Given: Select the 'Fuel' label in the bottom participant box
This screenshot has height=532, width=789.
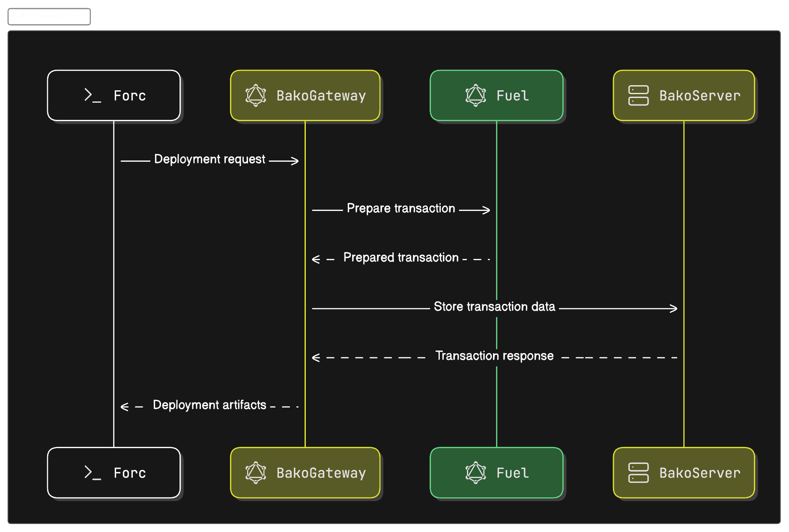Looking at the screenshot, I should click(x=513, y=473).
